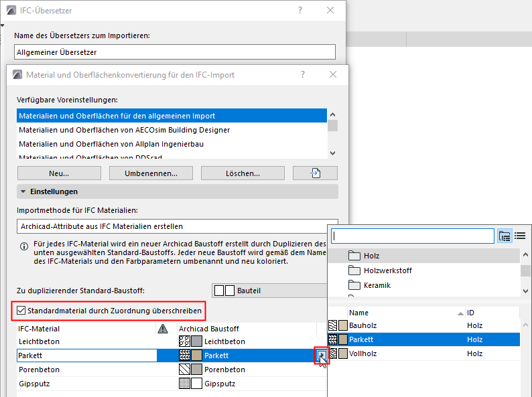532x397 pixels.
Task: Click the Umbenennen... button
Action: pos(151,173)
